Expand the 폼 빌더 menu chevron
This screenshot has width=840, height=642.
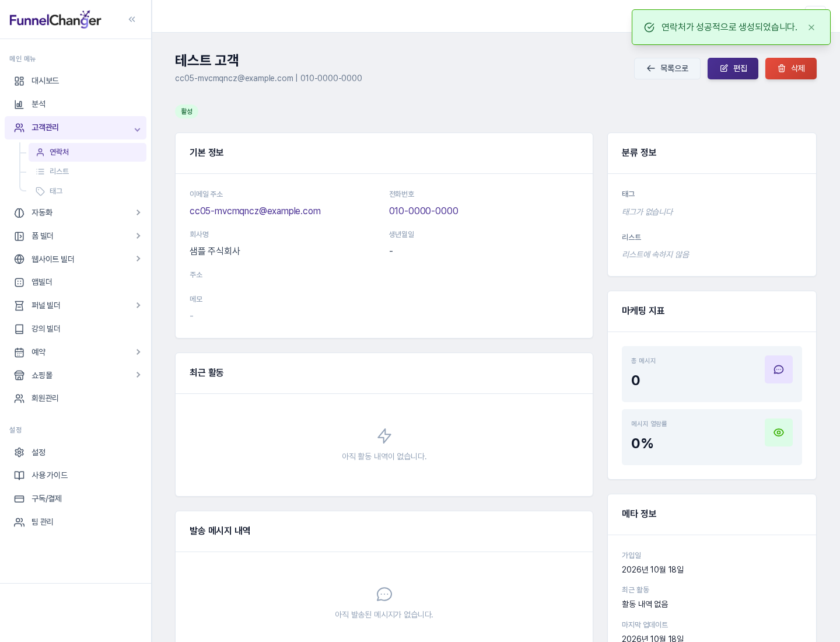pos(138,236)
